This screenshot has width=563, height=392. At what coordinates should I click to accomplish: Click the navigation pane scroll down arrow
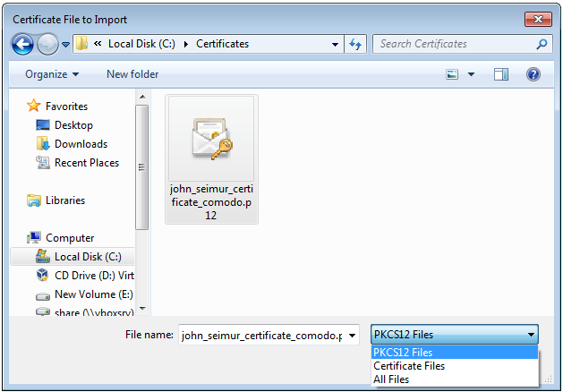point(142,309)
